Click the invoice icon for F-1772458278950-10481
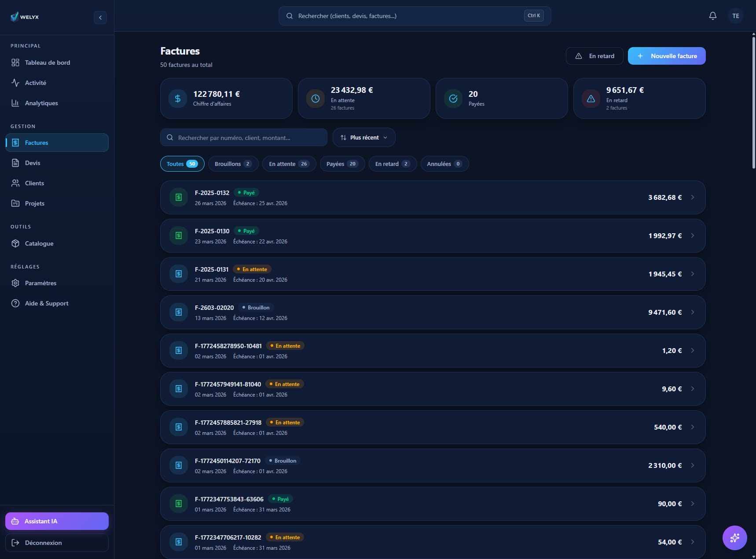The image size is (756, 559). pyautogui.click(x=179, y=351)
